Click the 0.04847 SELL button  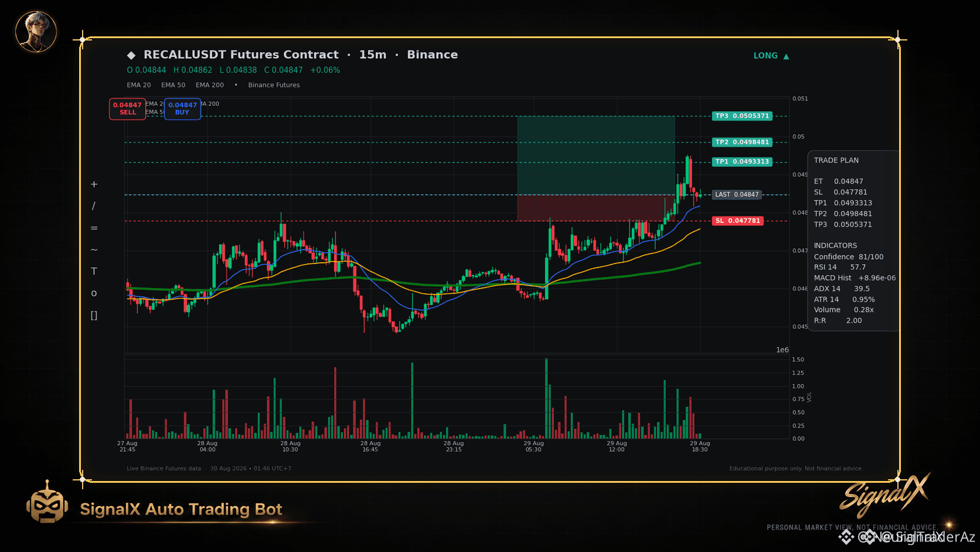coord(127,109)
